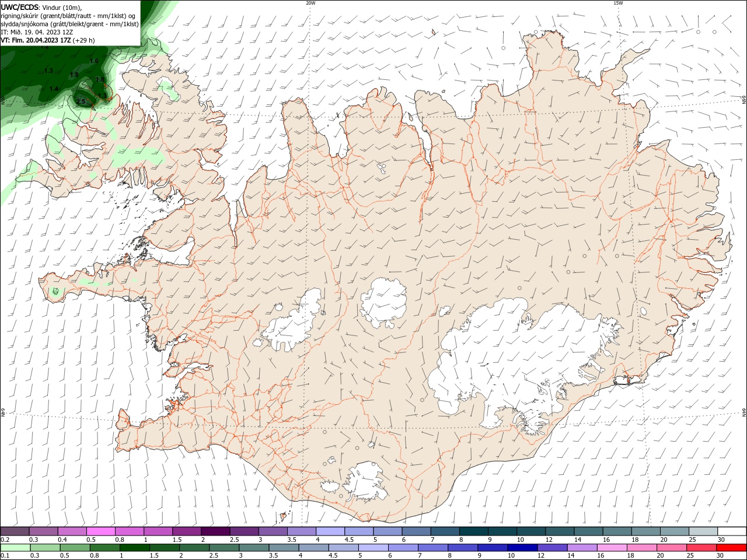
Task: Click the pale green lower swatch labeled 0.1
Action: [15, 548]
